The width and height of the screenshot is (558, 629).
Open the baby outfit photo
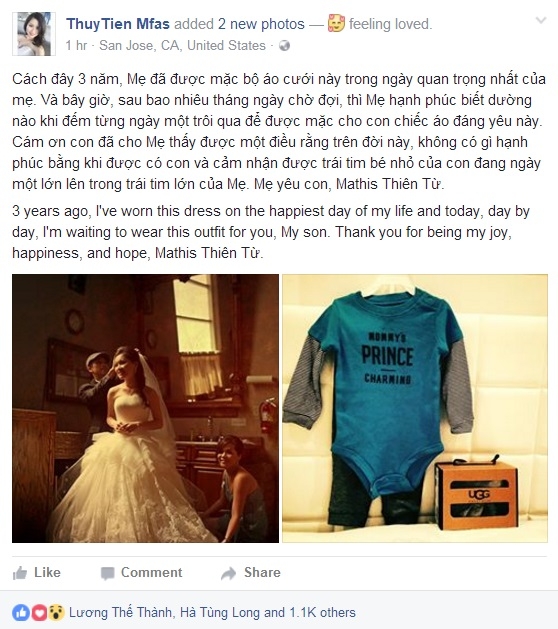point(415,408)
